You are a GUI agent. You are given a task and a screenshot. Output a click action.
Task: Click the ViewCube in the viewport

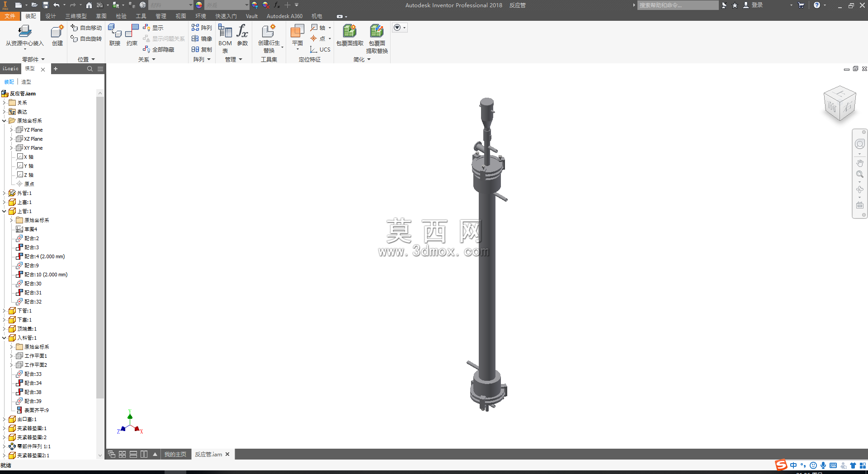click(x=840, y=104)
